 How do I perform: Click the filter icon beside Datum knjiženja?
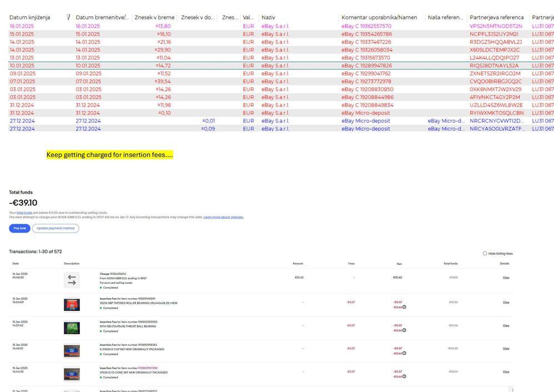[x=68, y=17]
